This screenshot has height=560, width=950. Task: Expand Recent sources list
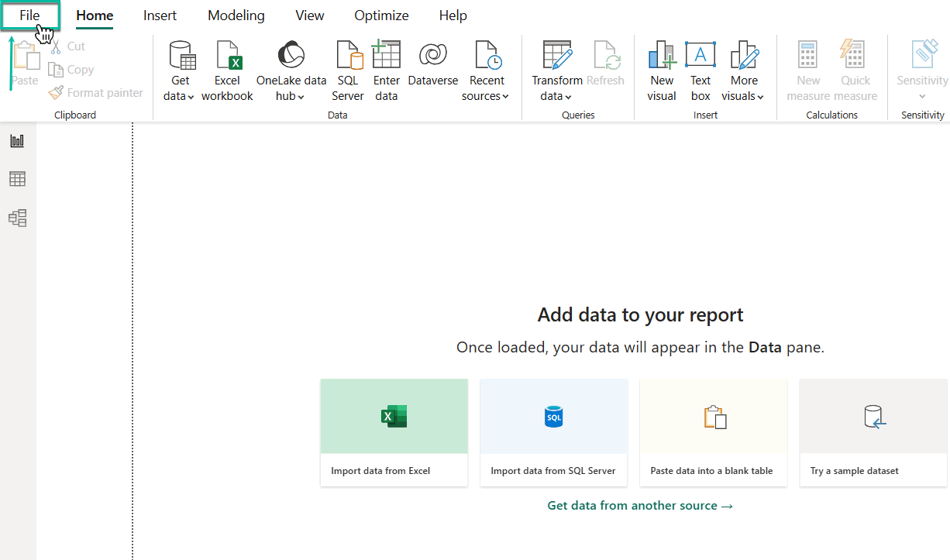486,88
